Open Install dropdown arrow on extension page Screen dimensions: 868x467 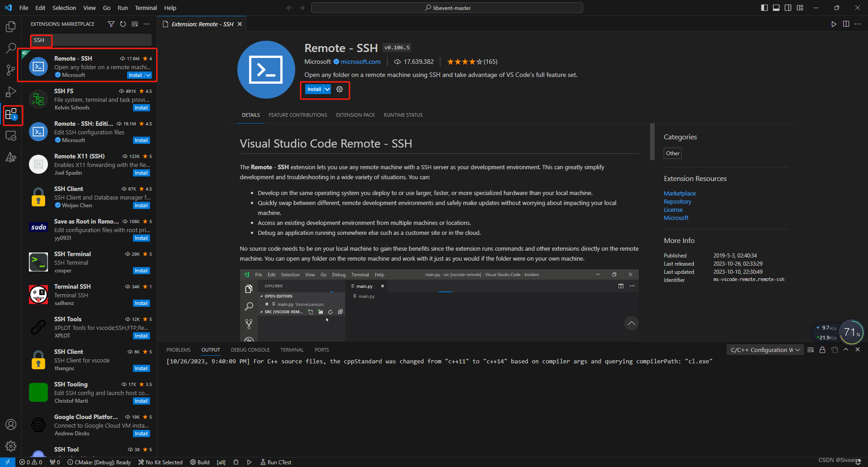pyautogui.click(x=327, y=89)
